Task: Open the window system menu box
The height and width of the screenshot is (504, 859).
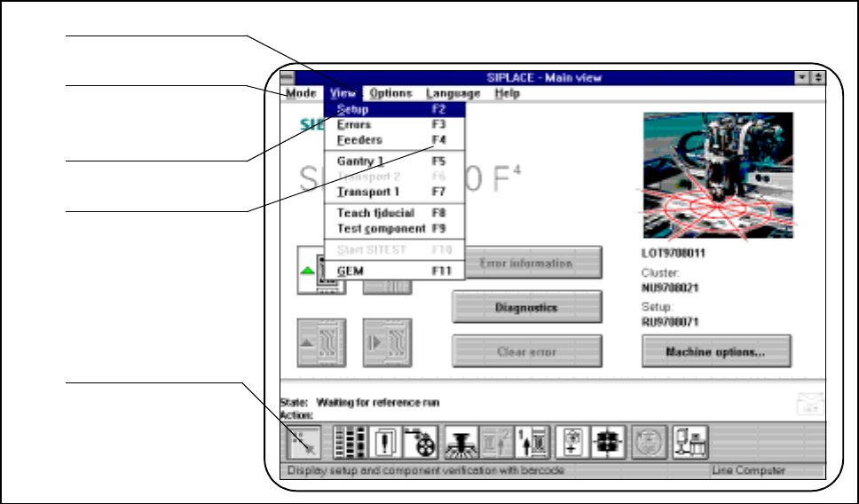Action: click(287, 78)
